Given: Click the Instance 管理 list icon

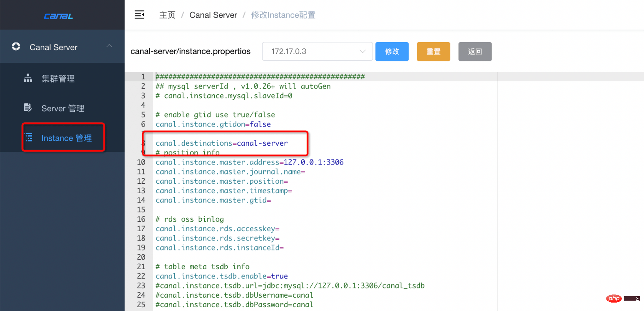Looking at the screenshot, I should click(29, 137).
